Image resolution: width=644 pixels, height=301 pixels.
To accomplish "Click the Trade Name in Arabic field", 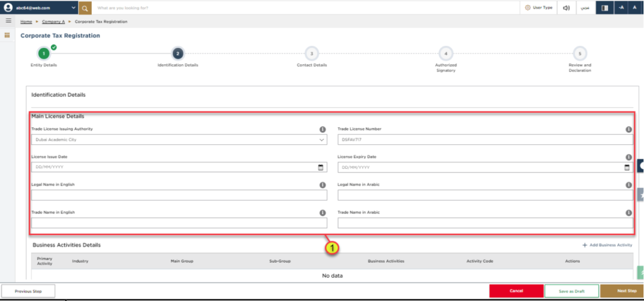I will [485, 223].
